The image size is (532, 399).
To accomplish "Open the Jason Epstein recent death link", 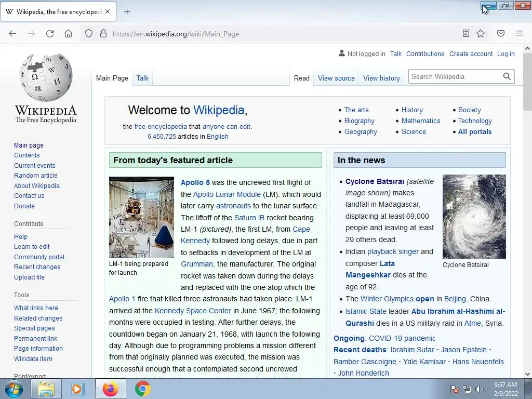I will click(x=463, y=350).
